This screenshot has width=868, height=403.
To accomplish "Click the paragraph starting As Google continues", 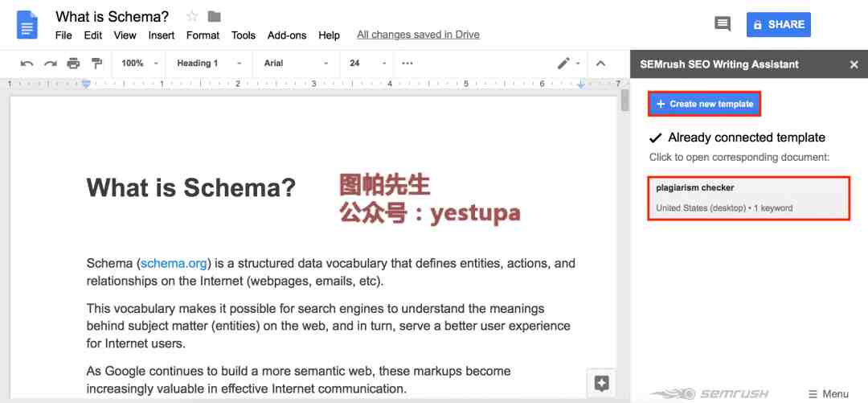I will click(298, 380).
